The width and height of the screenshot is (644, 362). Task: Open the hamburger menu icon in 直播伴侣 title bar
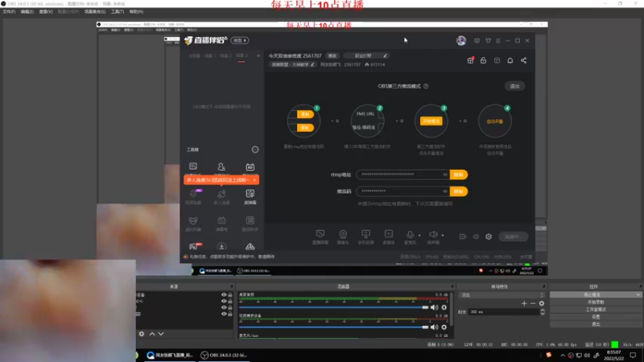pyautogui.click(x=498, y=41)
